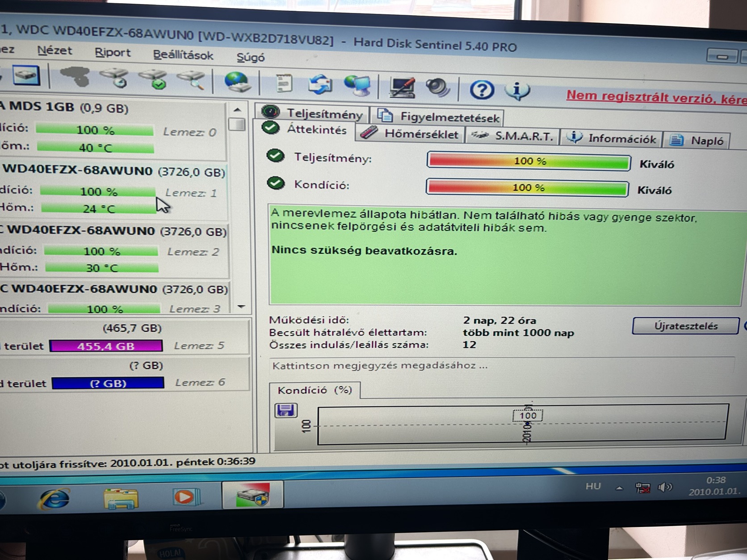Screen dimensions: 747x560
Task: Click the Újratesztelés button
Action: click(685, 326)
